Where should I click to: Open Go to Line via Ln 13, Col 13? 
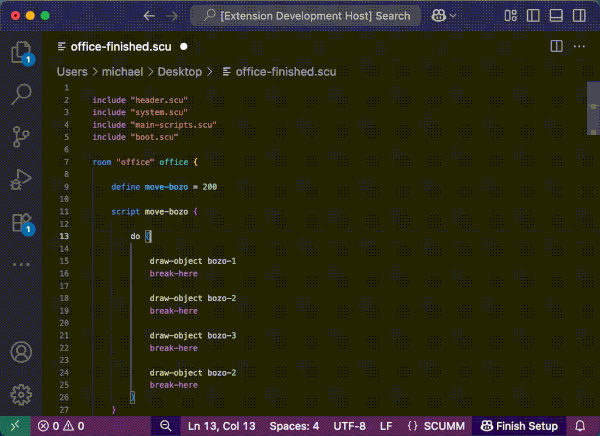coord(222,426)
